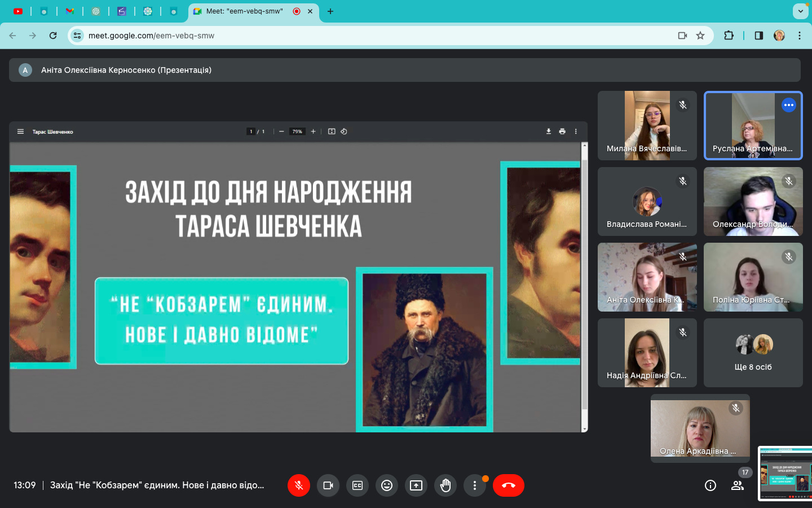Open options on Руслана Артемівна tile

coord(788,105)
